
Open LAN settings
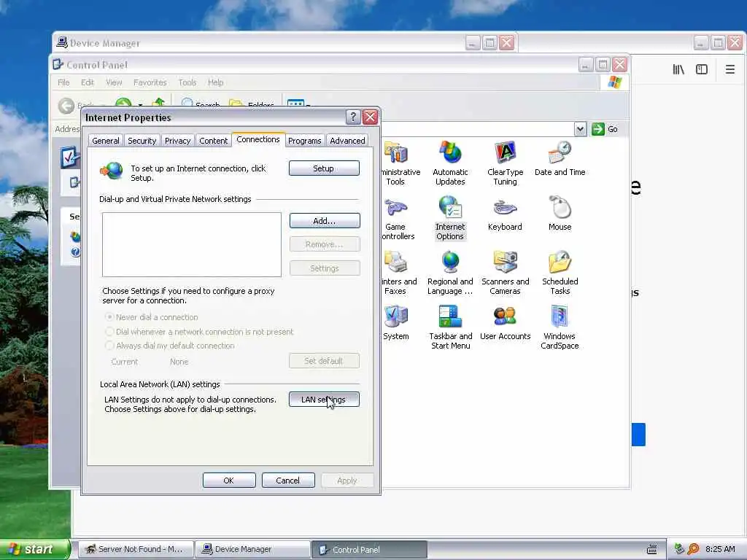point(324,400)
